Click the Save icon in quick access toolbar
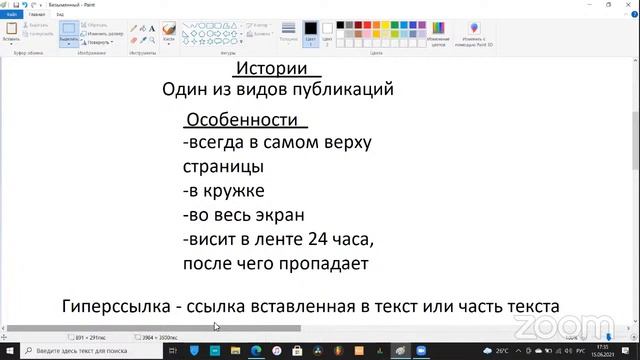This screenshot has width=640, height=360. coord(16,5)
